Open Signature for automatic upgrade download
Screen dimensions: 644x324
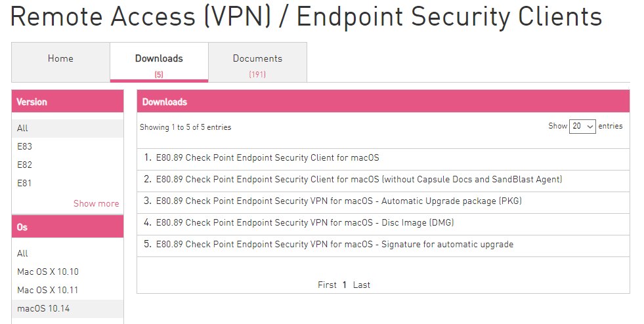(x=334, y=245)
